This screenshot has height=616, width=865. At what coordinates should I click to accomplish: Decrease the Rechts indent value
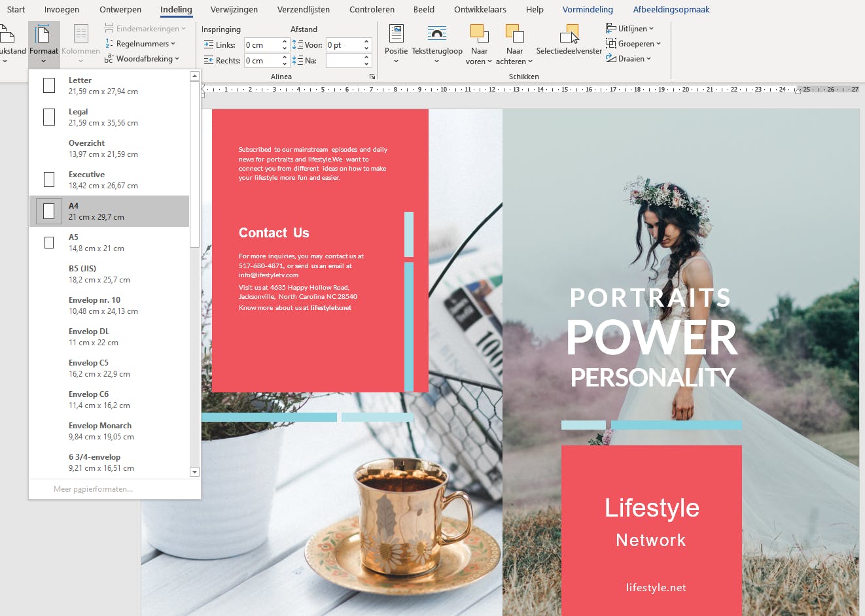[x=285, y=64]
